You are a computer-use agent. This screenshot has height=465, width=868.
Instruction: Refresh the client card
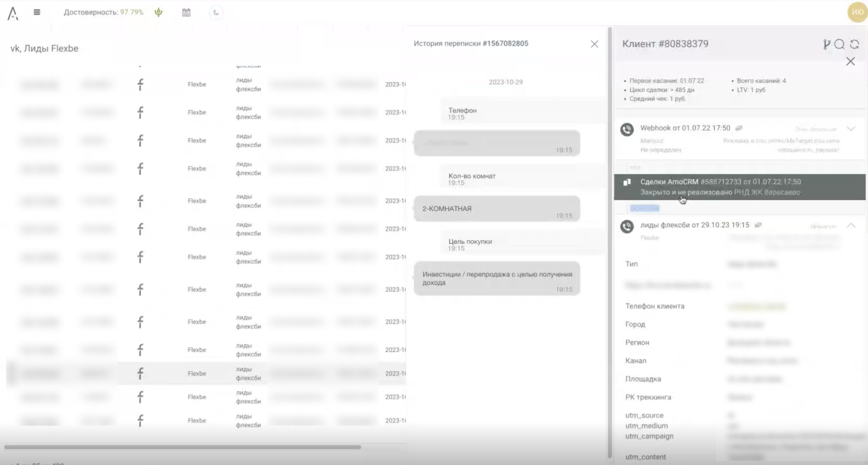(854, 44)
